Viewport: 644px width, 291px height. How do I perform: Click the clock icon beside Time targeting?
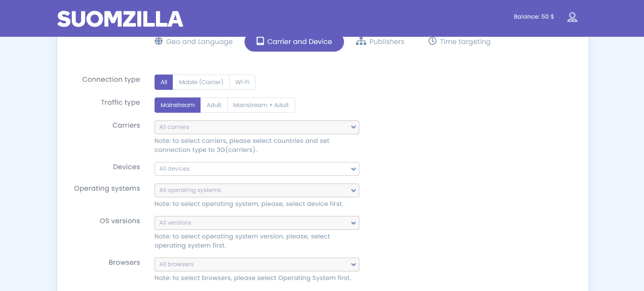pyautogui.click(x=432, y=41)
